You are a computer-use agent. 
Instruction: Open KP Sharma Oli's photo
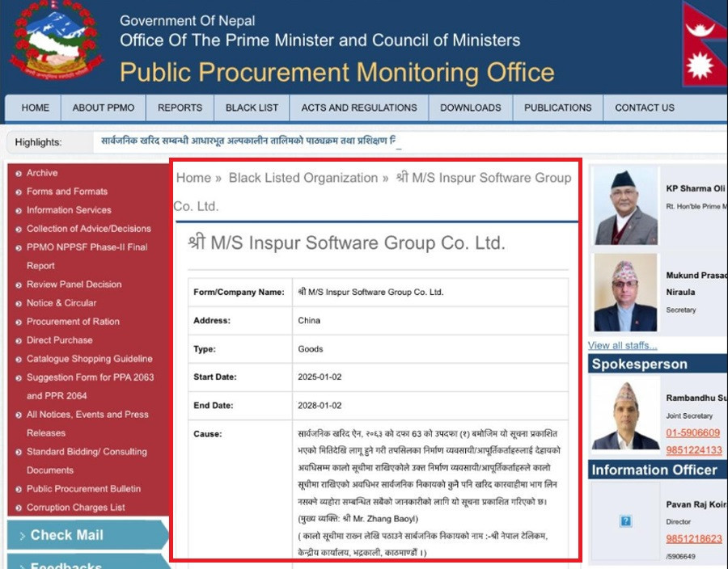pos(625,206)
